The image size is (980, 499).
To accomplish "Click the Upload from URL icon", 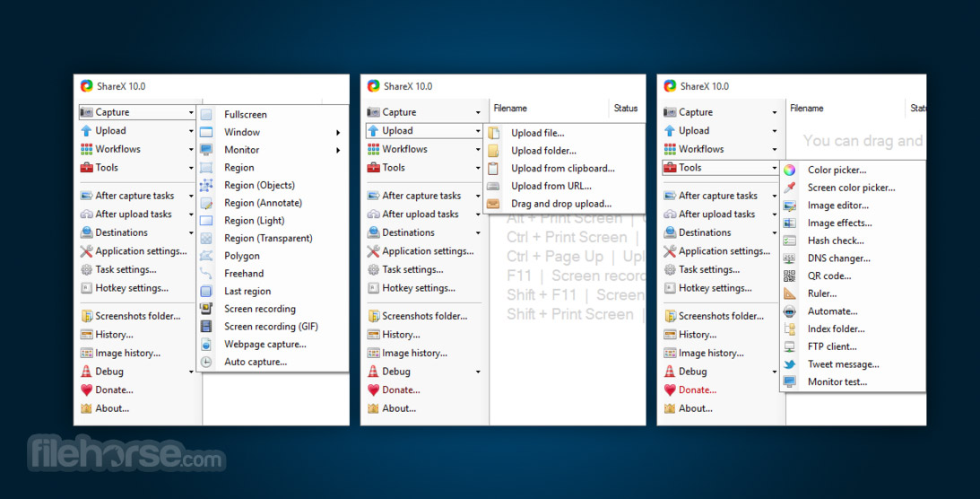I will pos(494,186).
